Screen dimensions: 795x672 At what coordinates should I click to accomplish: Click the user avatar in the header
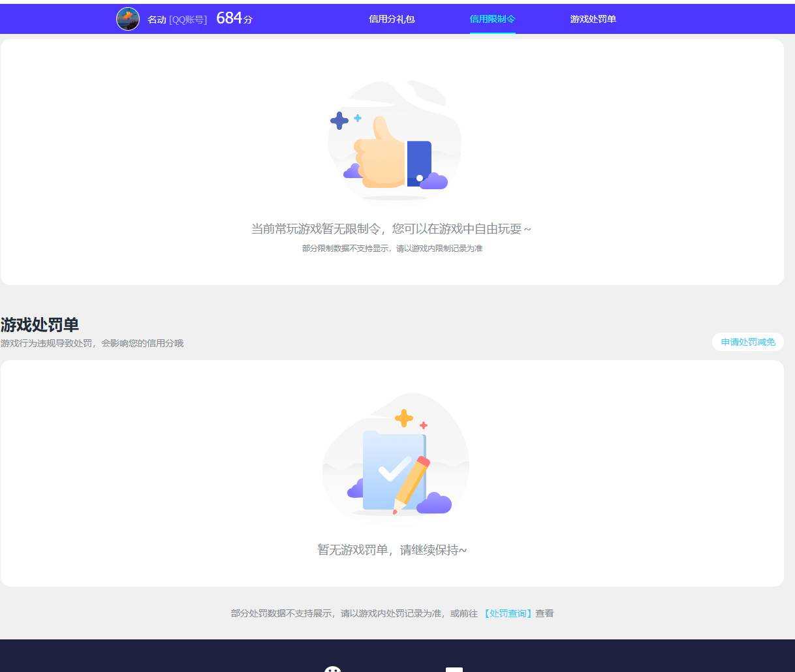tap(128, 19)
